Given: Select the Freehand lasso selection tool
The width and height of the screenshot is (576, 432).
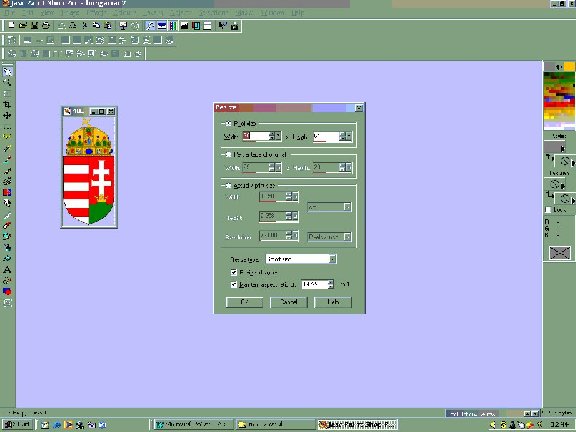Looking at the screenshot, I should 7,137.
